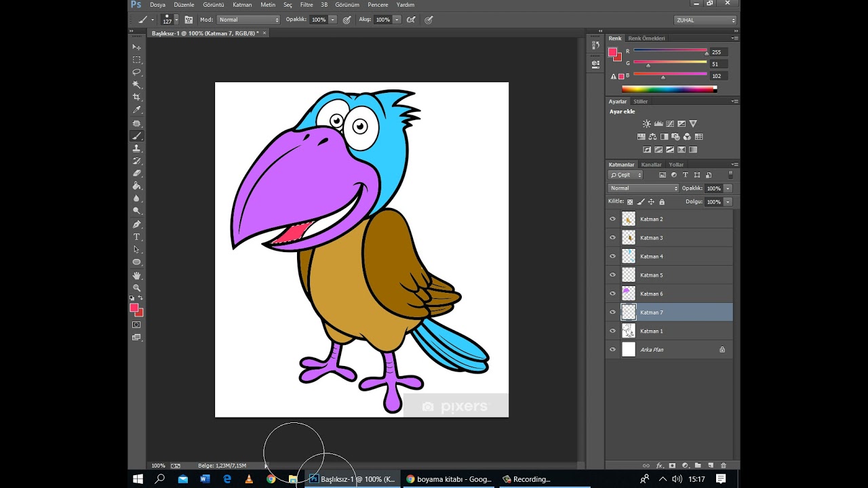Select the Eraser tool
This screenshot has height=488, width=868.
point(136,173)
